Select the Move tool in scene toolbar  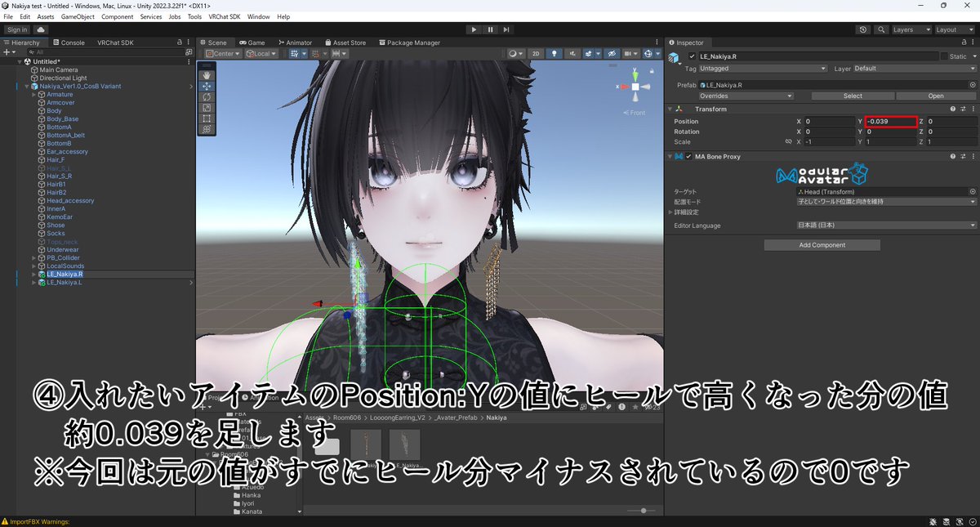[x=207, y=86]
